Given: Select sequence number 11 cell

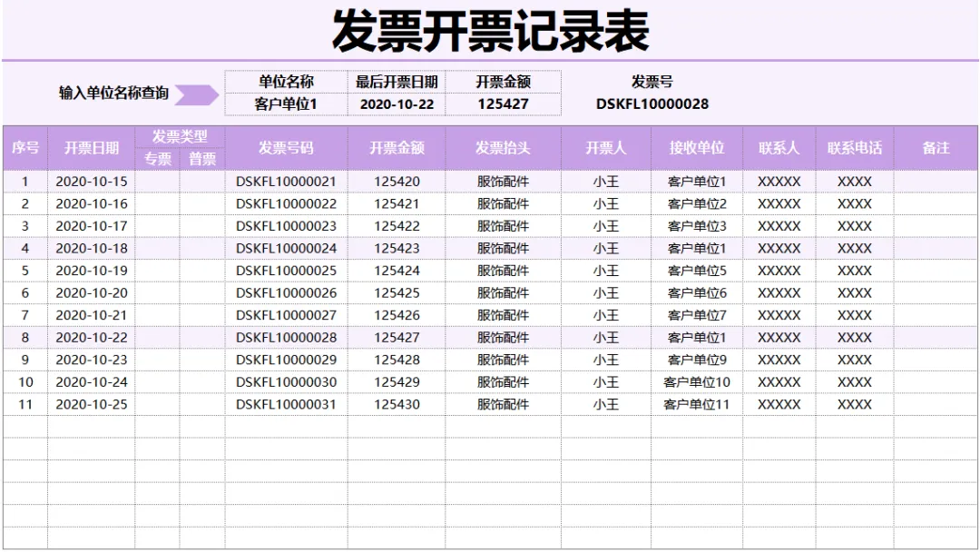Looking at the screenshot, I should (25, 405).
